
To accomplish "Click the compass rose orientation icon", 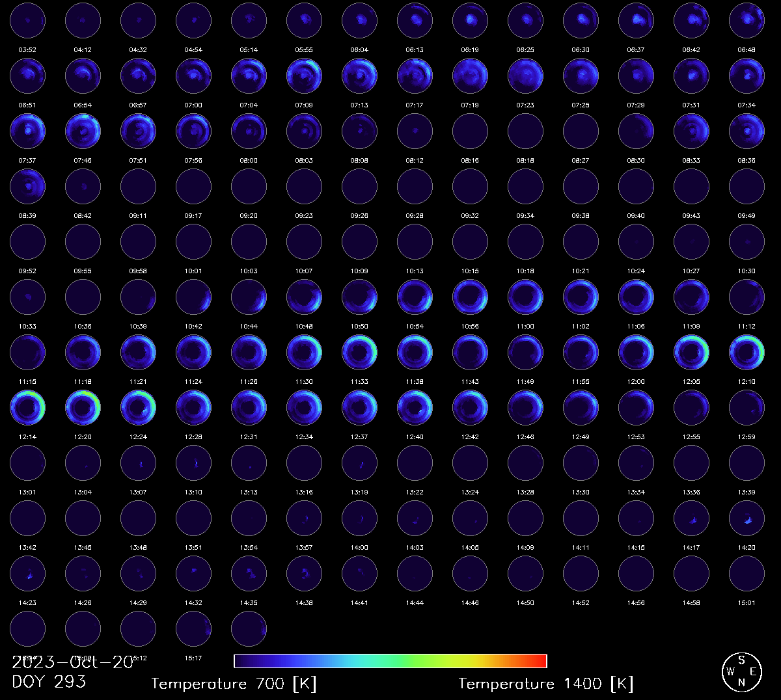I will click(x=741, y=671).
